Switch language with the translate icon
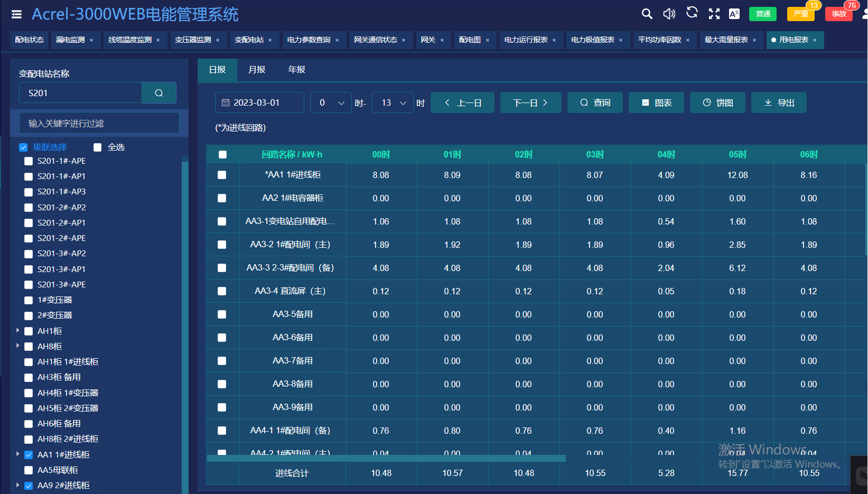 tap(734, 14)
